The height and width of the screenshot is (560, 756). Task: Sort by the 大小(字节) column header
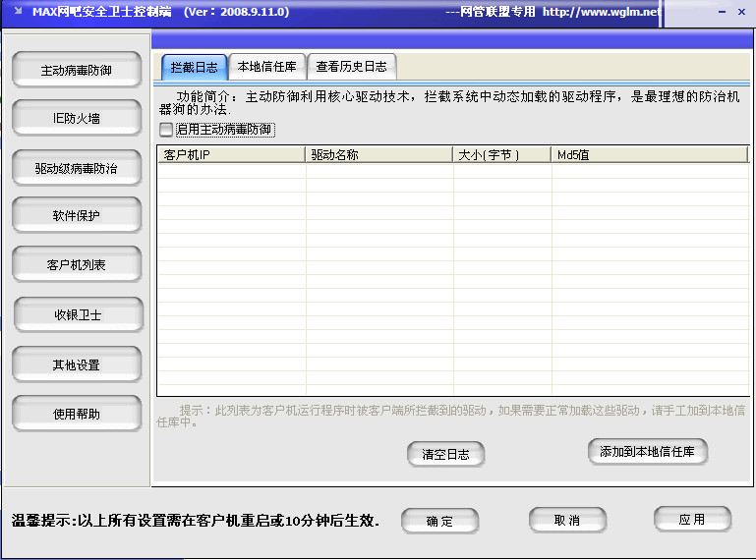(502, 154)
